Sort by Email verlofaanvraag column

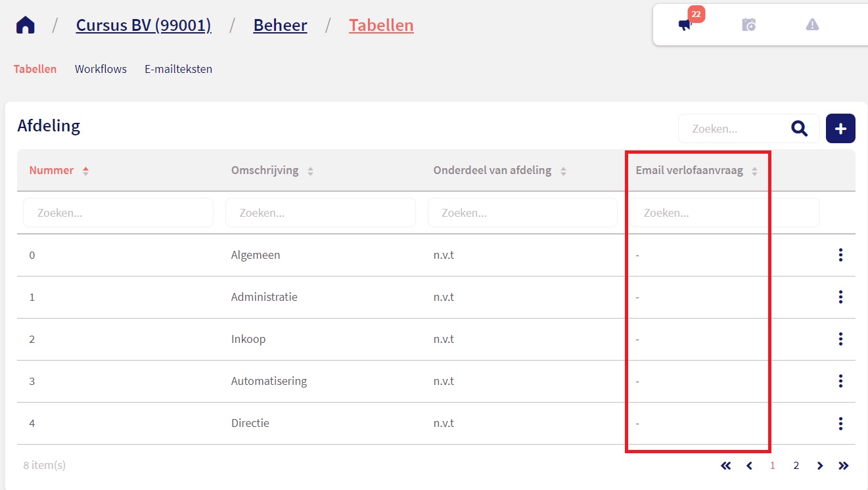click(689, 171)
